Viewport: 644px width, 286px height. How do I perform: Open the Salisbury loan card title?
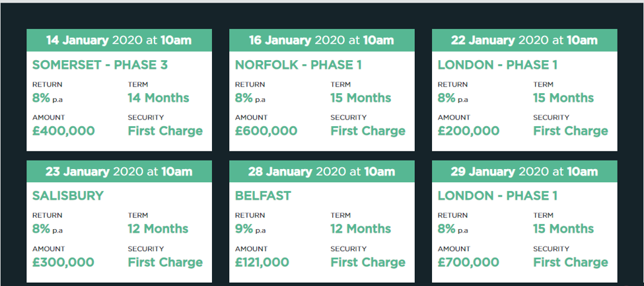pos(68,196)
